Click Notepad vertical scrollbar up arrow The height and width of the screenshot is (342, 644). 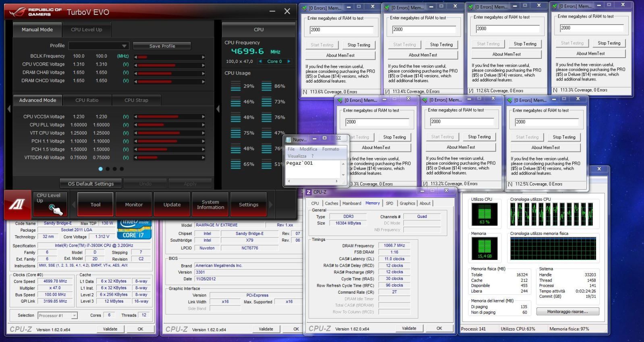pos(343,164)
